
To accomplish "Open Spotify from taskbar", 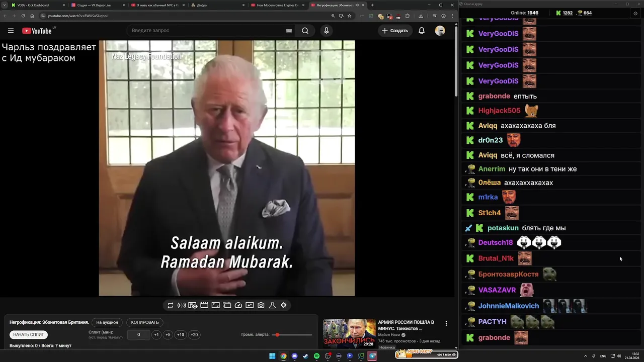I will tap(316, 356).
